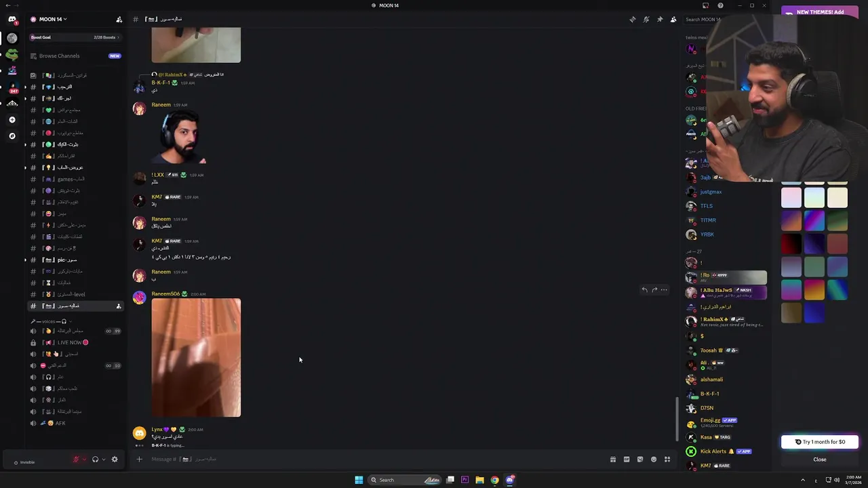Open Threads icon in channel header
This screenshot has width=868, height=488.
[x=633, y=20]
